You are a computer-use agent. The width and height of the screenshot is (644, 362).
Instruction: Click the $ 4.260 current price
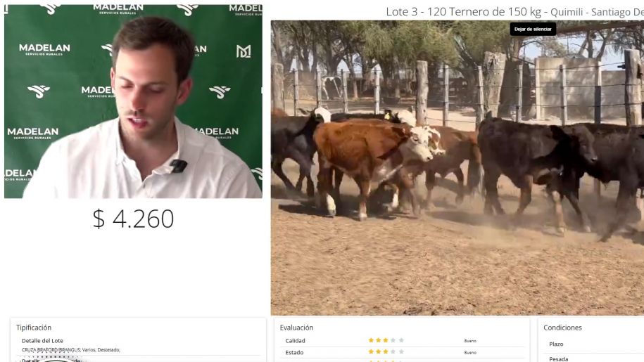pyautogui.click(x=133, y=219)
